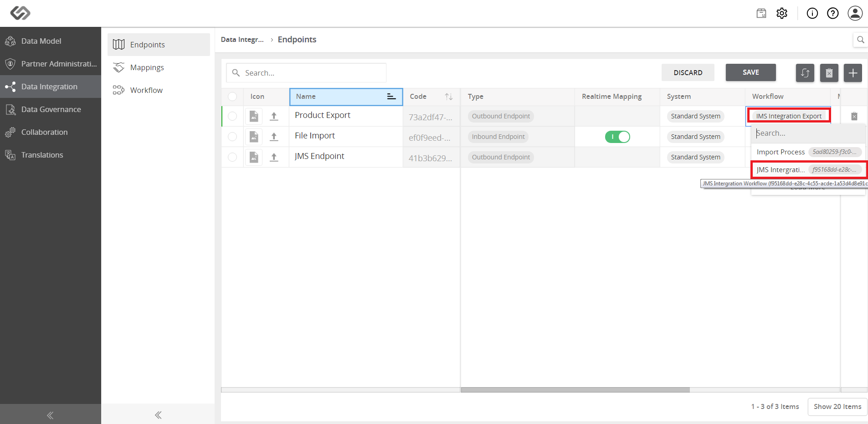Open the Data Model section
Screen dimensions: 868x424
(51, 41)
